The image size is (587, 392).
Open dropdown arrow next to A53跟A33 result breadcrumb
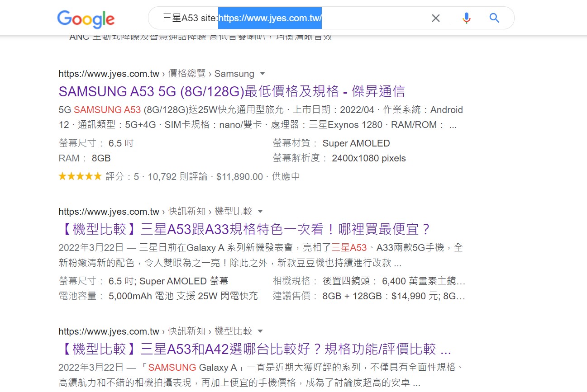[x=260, y=212]
